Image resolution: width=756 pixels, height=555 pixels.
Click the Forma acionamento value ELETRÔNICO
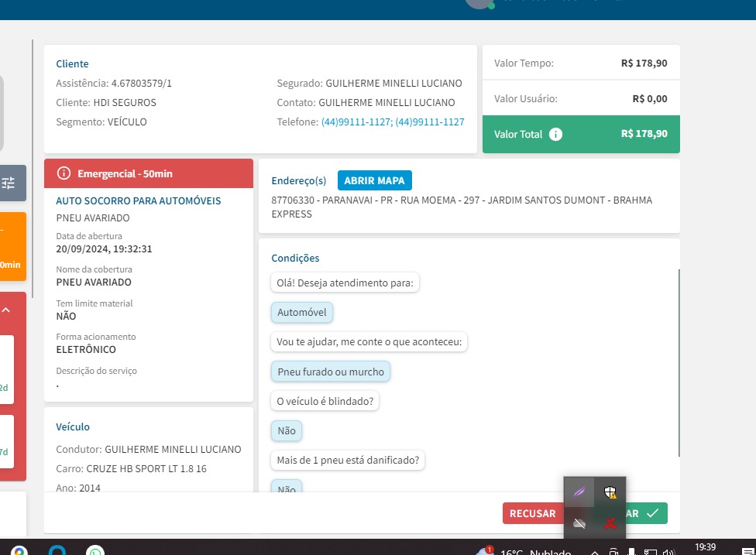86,349
